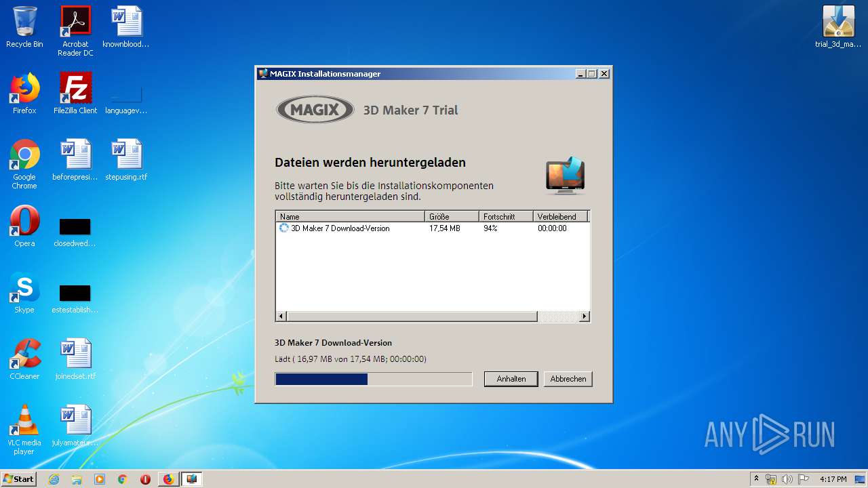
Task: Open the Acrobat Reader DC desktop icon
Action: click(75, 31)
